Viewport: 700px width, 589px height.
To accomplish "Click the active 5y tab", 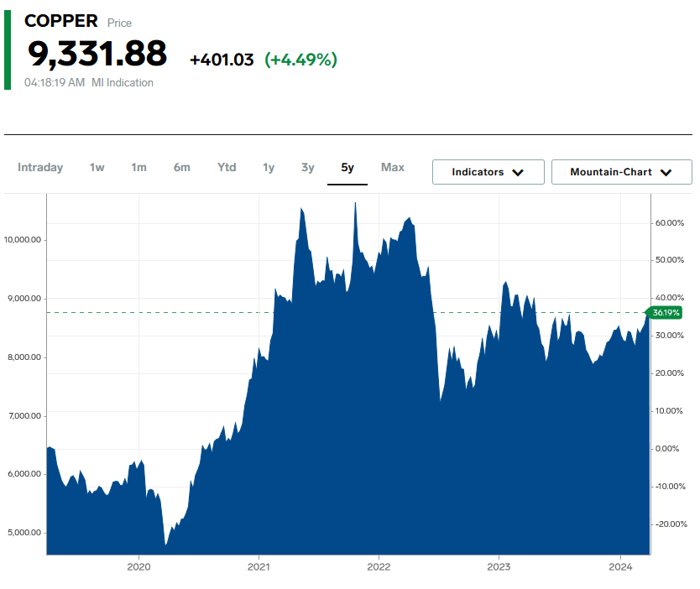I will (347, 167).
